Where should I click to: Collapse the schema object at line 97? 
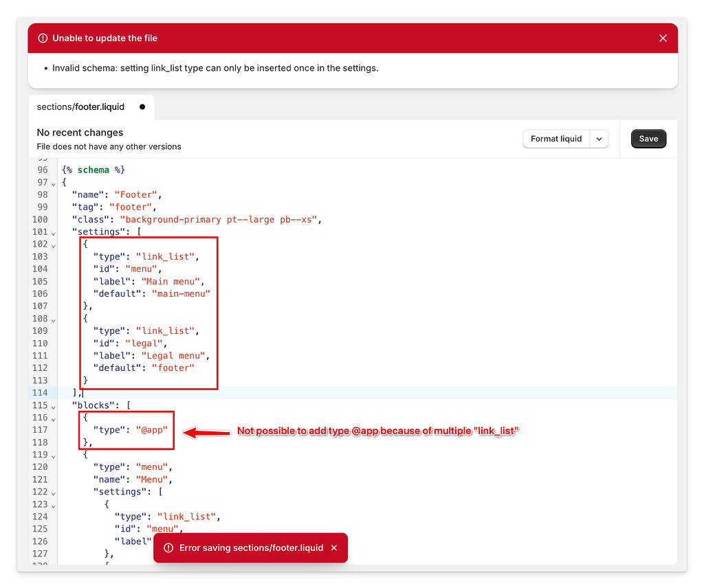click(x=54, y=182)
